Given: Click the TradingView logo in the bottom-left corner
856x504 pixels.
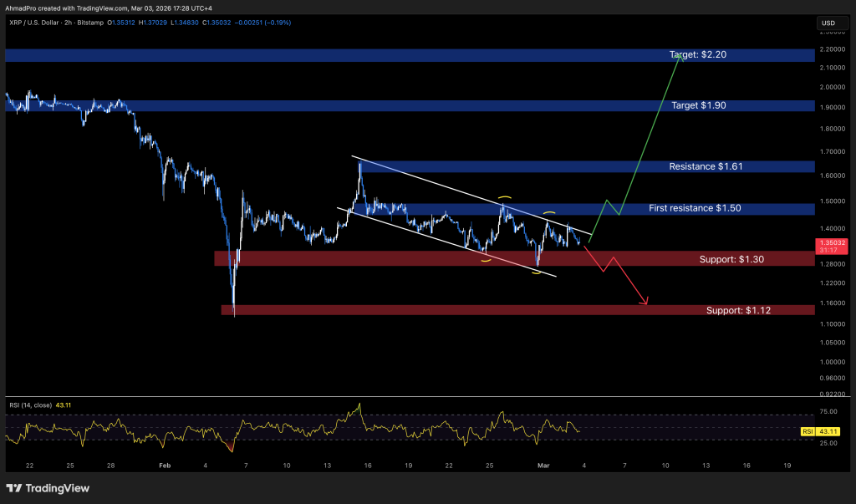Looking at the screenshot, I should click(x=48, y=487).
